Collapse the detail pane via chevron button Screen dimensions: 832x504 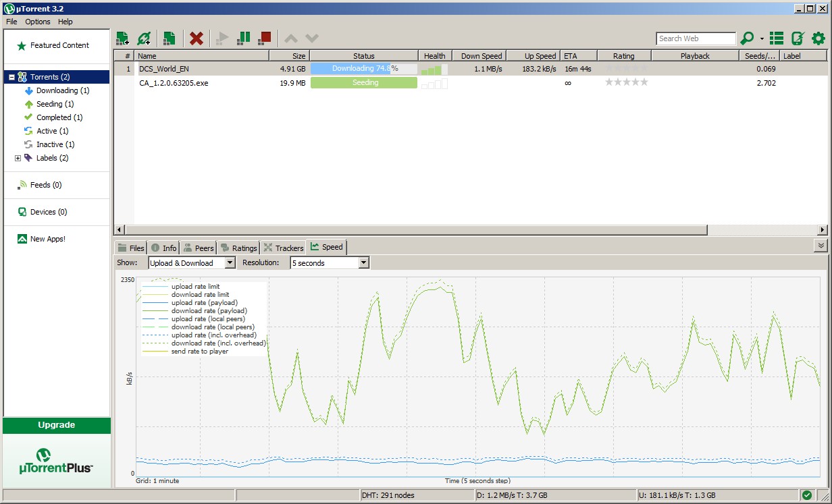coord(821,246)
